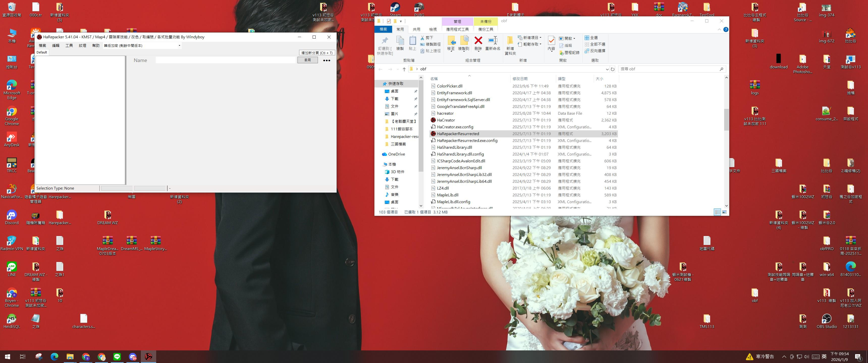This screenshot has width=868, height=363.
Task: Switch to the 檢視 ribbon tab
Action: 433,29
